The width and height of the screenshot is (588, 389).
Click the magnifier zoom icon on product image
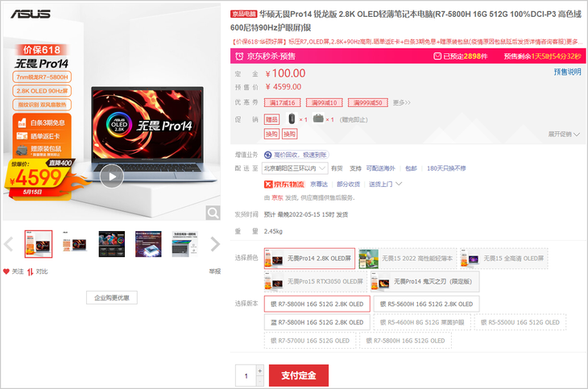(213, 213)
